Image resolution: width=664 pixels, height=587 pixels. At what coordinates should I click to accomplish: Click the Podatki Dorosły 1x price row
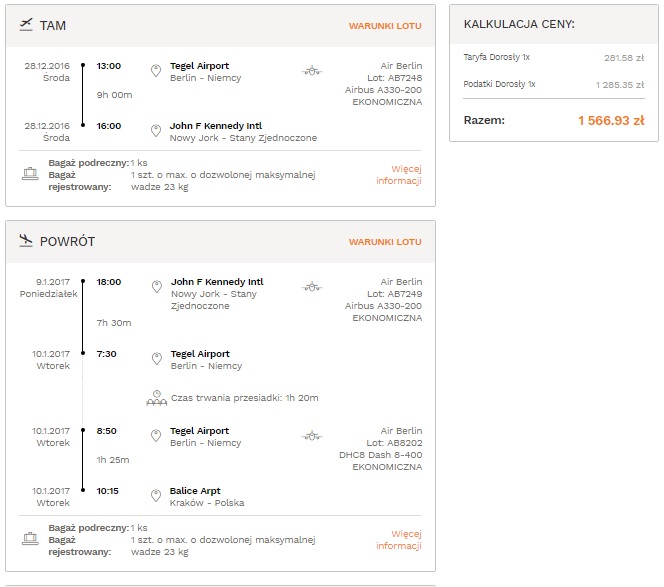554,84
